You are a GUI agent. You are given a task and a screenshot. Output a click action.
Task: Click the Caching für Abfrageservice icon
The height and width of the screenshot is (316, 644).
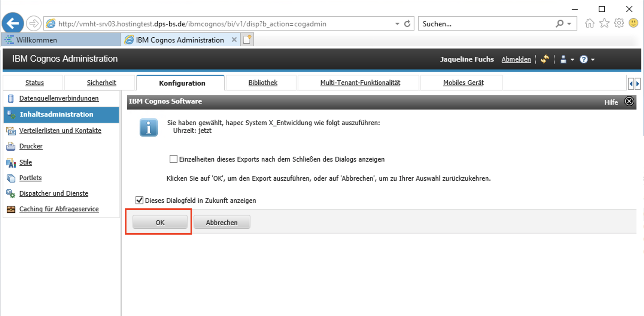point(11,209)
